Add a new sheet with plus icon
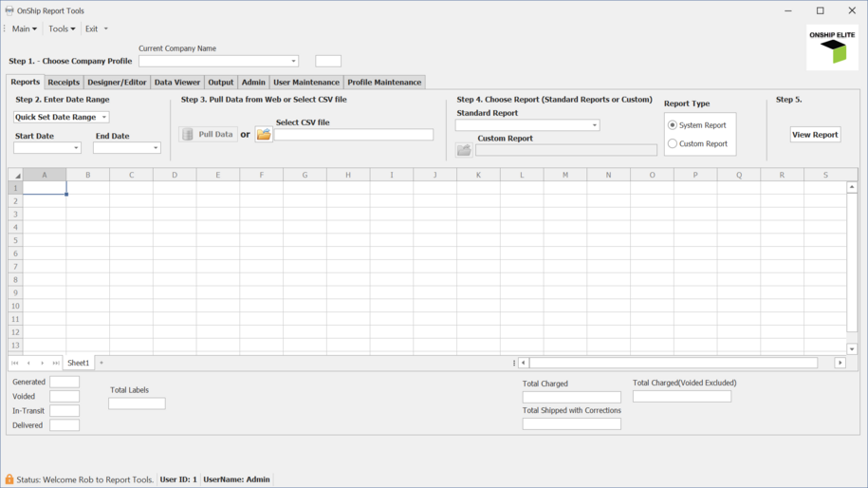868x488 pixels. point(102,363)
